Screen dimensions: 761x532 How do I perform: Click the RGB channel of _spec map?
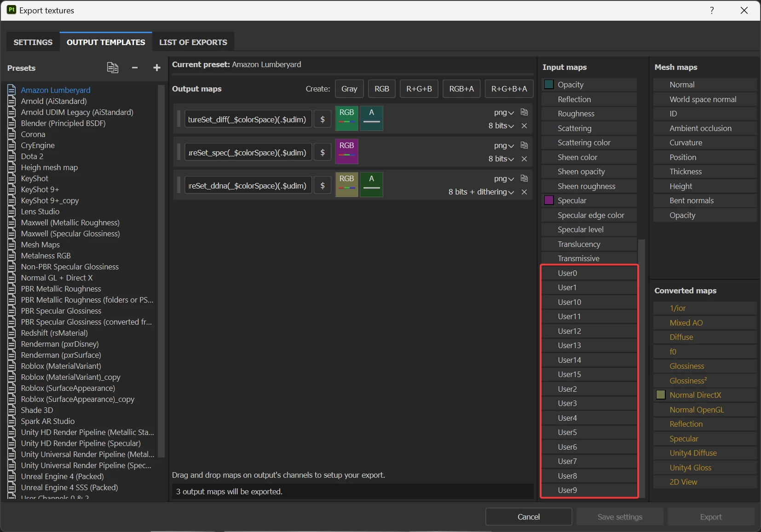[x=346, y=151]
